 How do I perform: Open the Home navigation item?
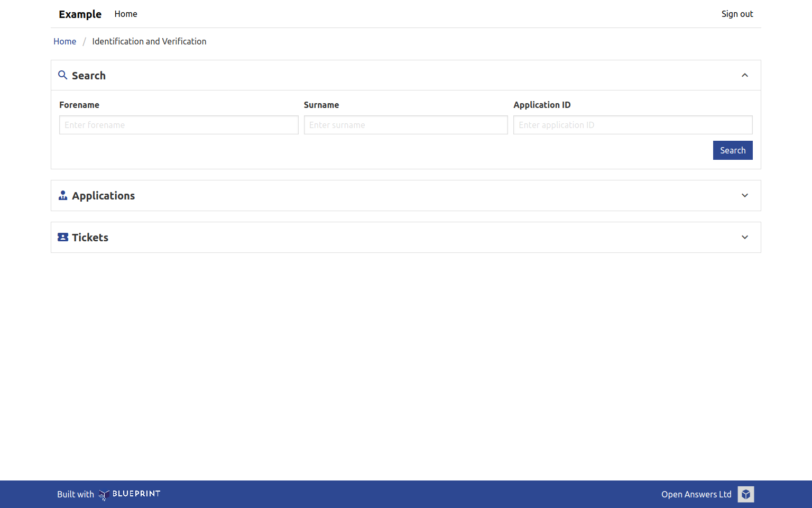pos(125,14)
